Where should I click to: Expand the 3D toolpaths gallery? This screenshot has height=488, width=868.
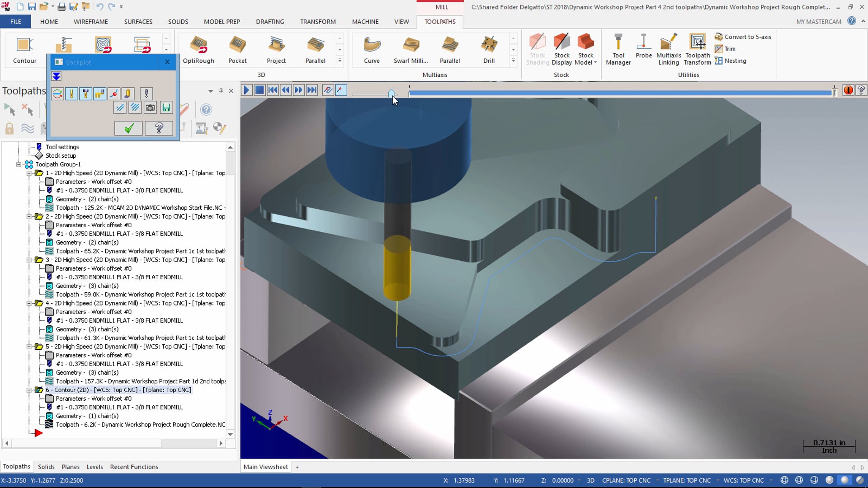(340, 61)
